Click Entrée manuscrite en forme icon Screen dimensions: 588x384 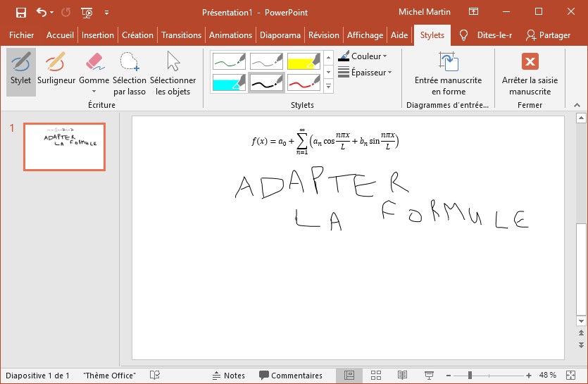pos(448,62)
